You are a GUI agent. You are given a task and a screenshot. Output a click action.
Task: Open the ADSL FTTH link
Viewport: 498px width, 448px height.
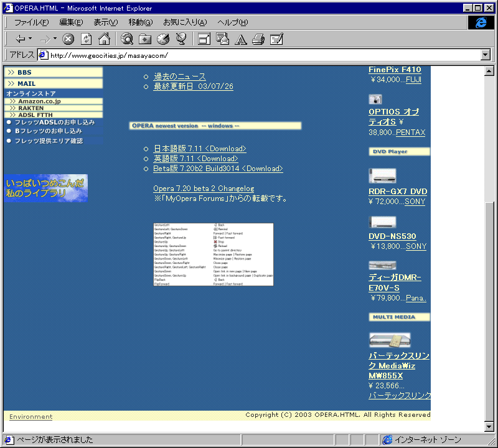pyautogui.click(x=54, y=115)
